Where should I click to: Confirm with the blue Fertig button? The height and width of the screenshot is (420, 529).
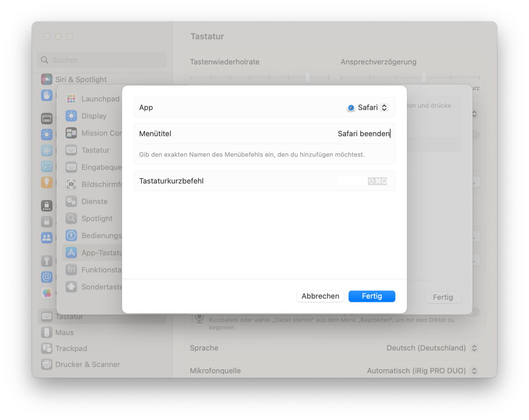[x=372, y=296]
